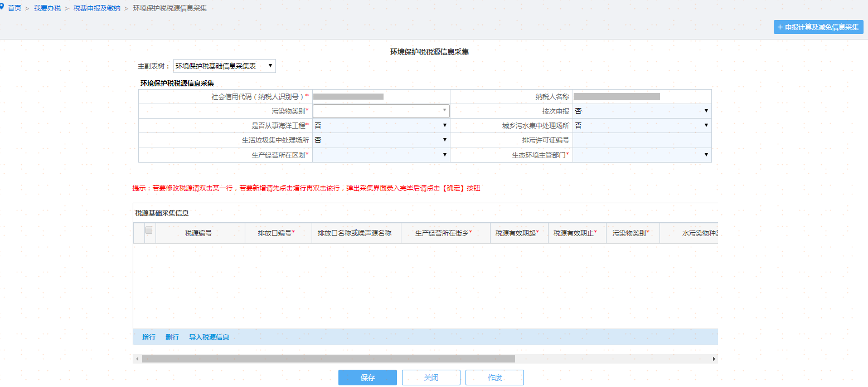The image size is (868, 387).
Task: Click the 社会信用代码 field value
Action: pos(348,96)
